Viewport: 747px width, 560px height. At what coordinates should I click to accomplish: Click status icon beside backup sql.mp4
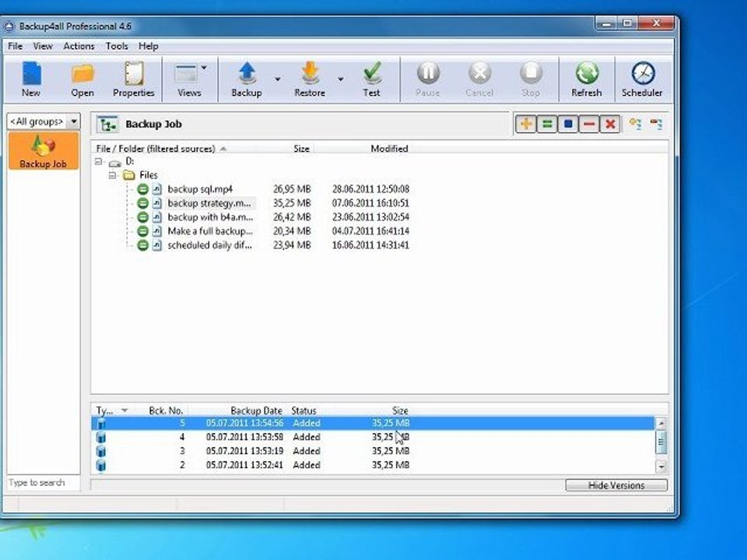[x=142, y=189]
